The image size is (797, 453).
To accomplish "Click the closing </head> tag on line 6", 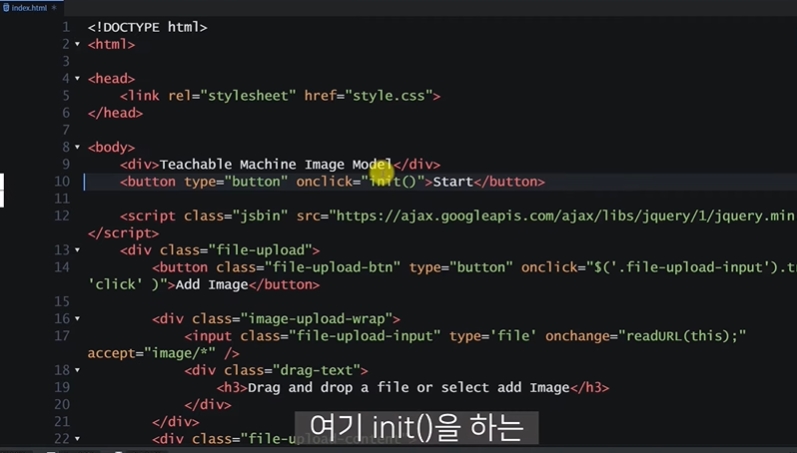I will (115, 113).
